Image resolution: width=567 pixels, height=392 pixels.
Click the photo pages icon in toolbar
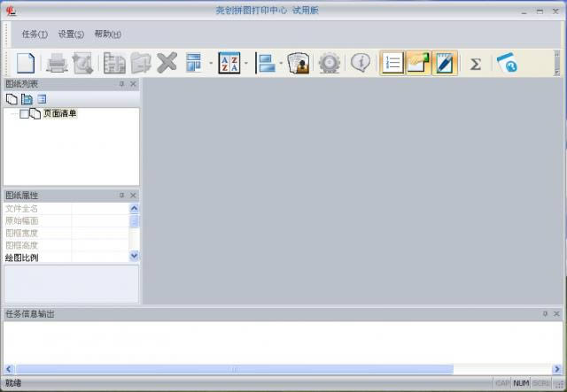(x=299, y=63)
